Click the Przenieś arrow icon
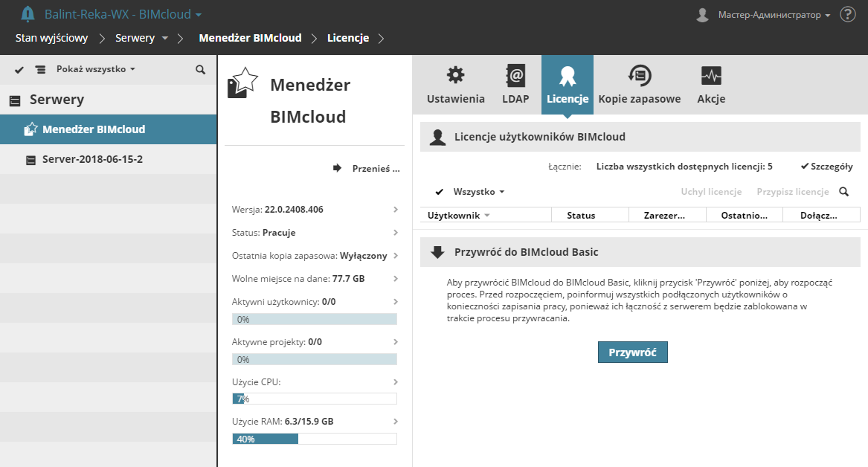 point(337,168)
